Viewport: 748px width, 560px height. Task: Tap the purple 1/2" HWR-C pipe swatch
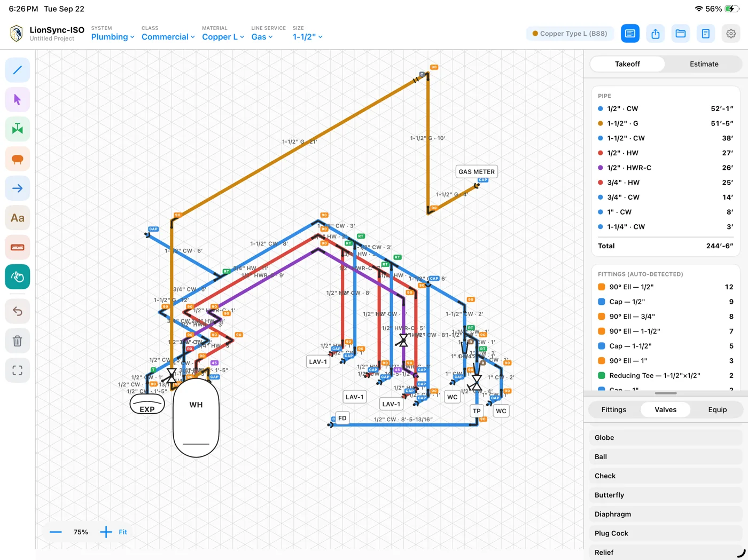pos(601,168)
